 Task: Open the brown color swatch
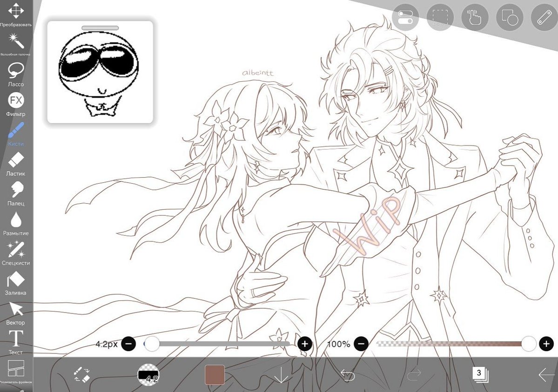pyautogui.click(x=215, y=375)
